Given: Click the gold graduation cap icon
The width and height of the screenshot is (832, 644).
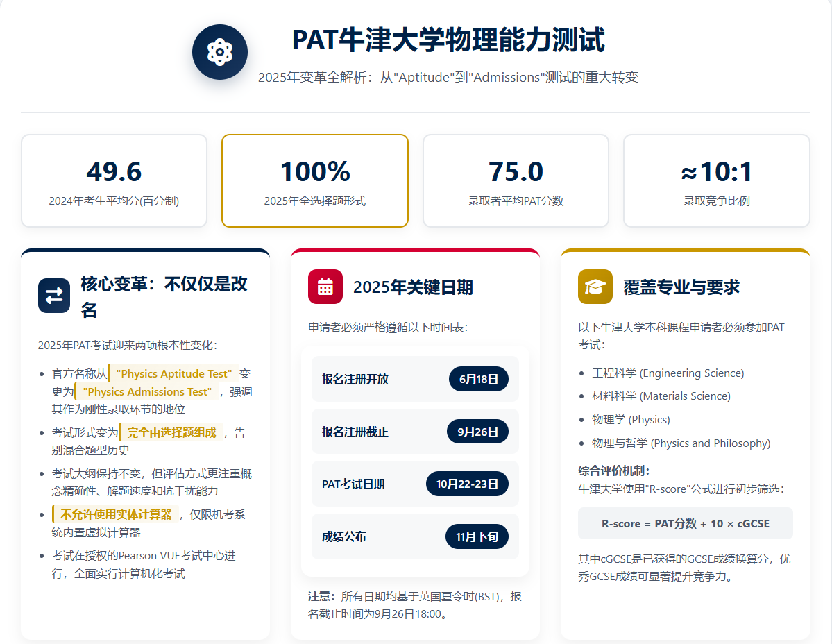Looking at the screenshot, I should click(x=595, y=287).
